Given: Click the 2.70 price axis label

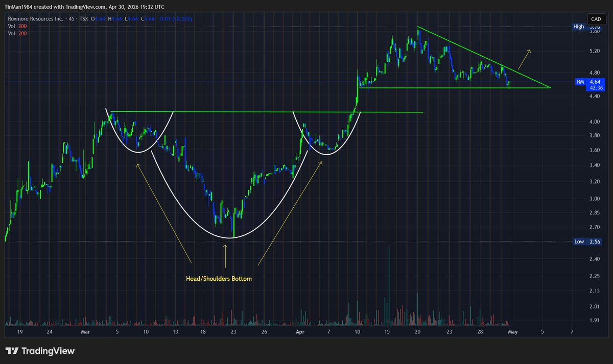Looking at the screenshot, I should pyautogui.click(x=595, y=227).
